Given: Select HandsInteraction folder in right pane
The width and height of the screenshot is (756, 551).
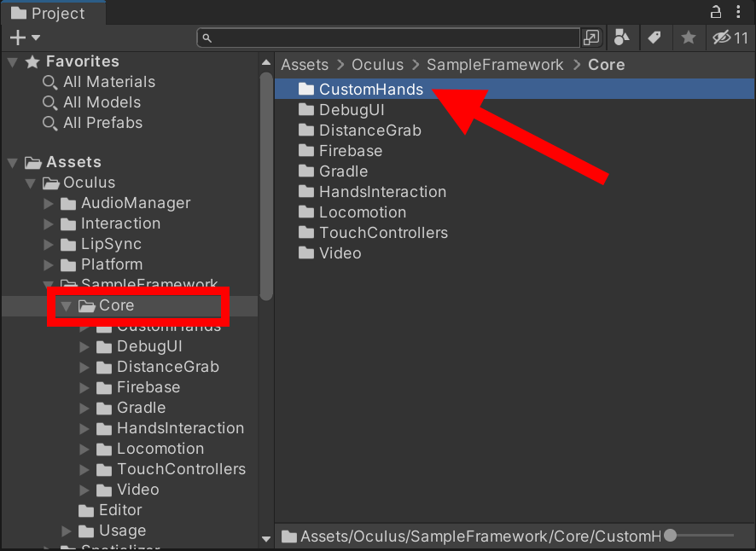Looking at the screenshot, I should pyautogui.click(x=515, y=192).
